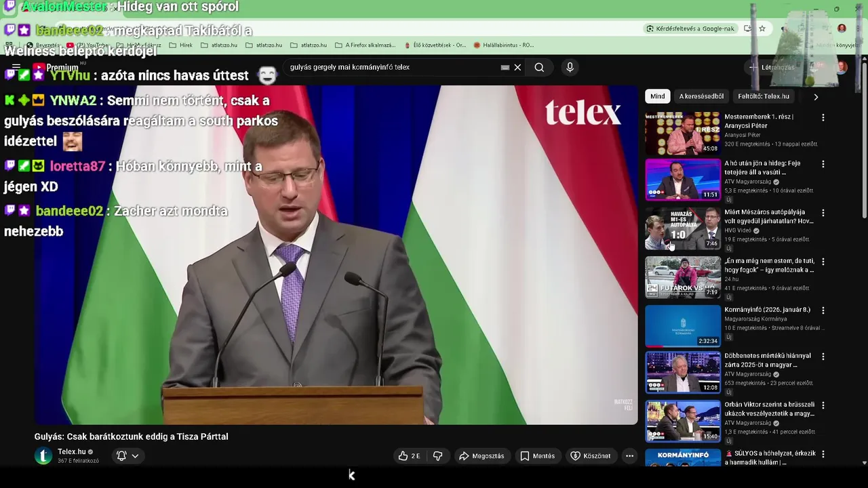Click video title 'Gulyás: Csak barátkoztunk eddig a Tisza Párttal'
Image resolution: width=868 pixels, height=488 pixels.
[x=131, y=436]
